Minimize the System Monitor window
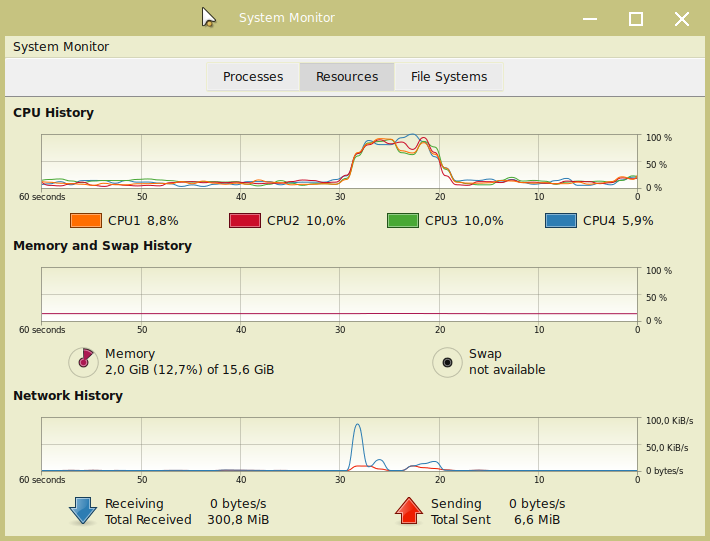Screen dimensions: 710x541 click(x=590, y=19)
